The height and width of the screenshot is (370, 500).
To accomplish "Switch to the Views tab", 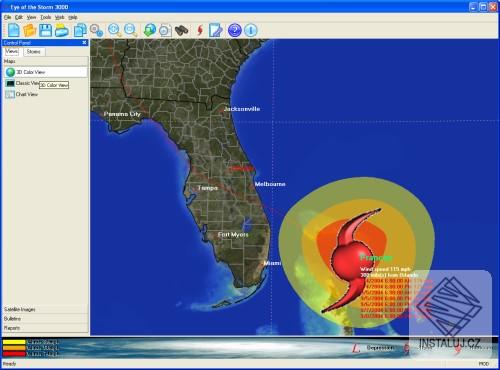I will [12, 51].
